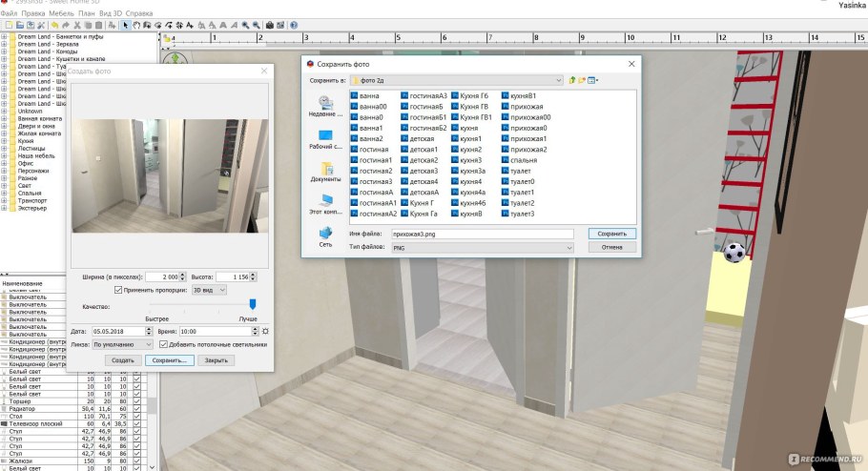Click the Отмена button in save dialog
This screenshot has height=471, width=868.
[611, 247]
